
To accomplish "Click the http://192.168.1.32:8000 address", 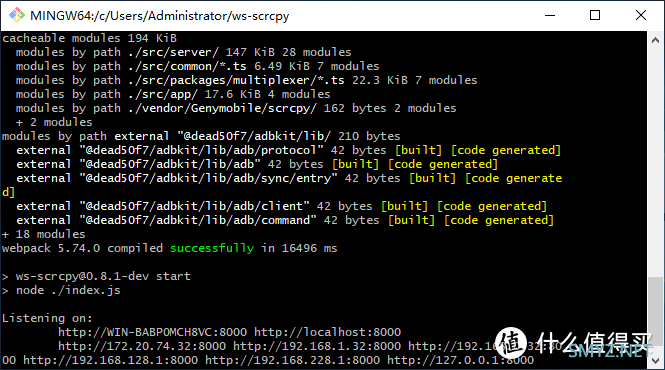I will [x=317, y=346].
